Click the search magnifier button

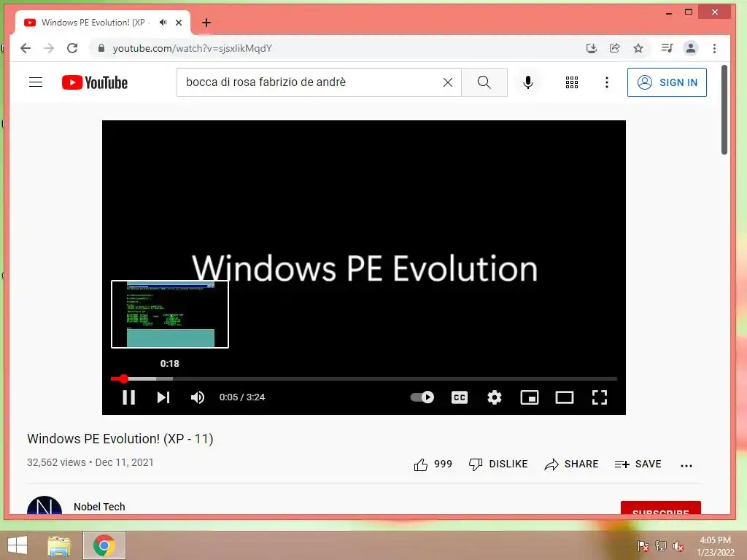pos(484,82)
